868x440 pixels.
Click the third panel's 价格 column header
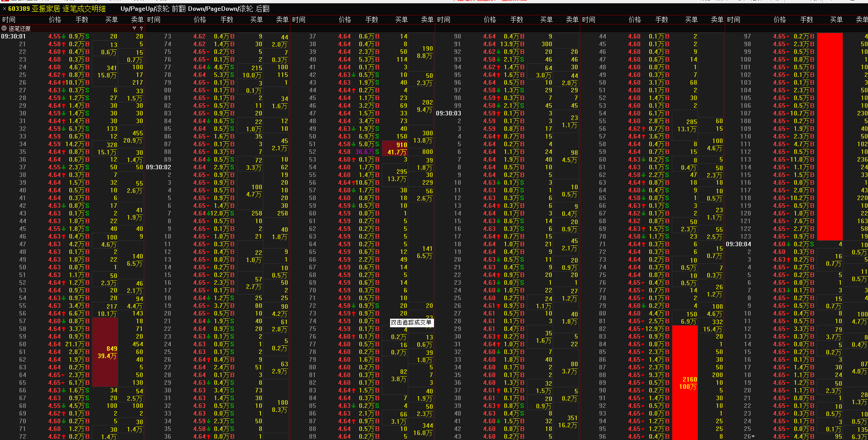pyautogui.click(x=345, y=19)
